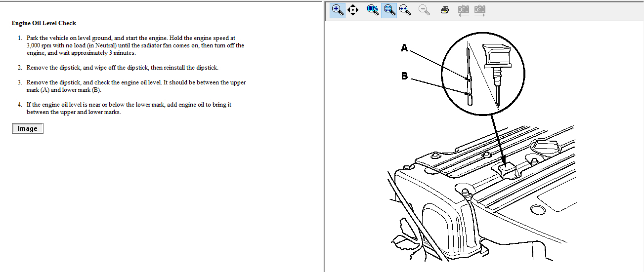Click step 1 text starting 'Park the vehicle'
Screen dimensions: 644x272
coord(135,45)
